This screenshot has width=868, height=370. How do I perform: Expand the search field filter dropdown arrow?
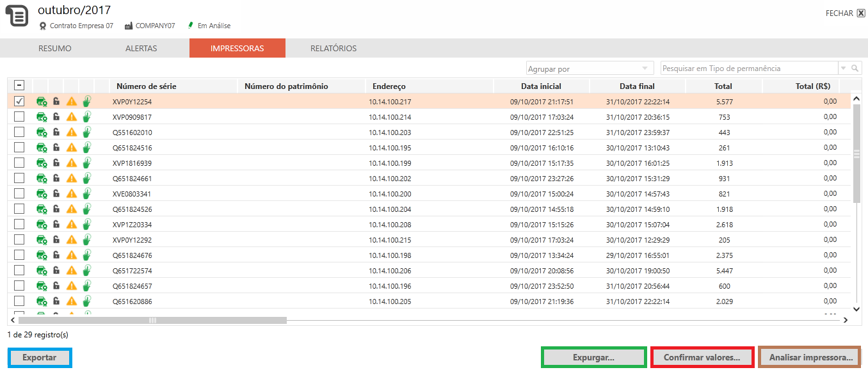843,68
